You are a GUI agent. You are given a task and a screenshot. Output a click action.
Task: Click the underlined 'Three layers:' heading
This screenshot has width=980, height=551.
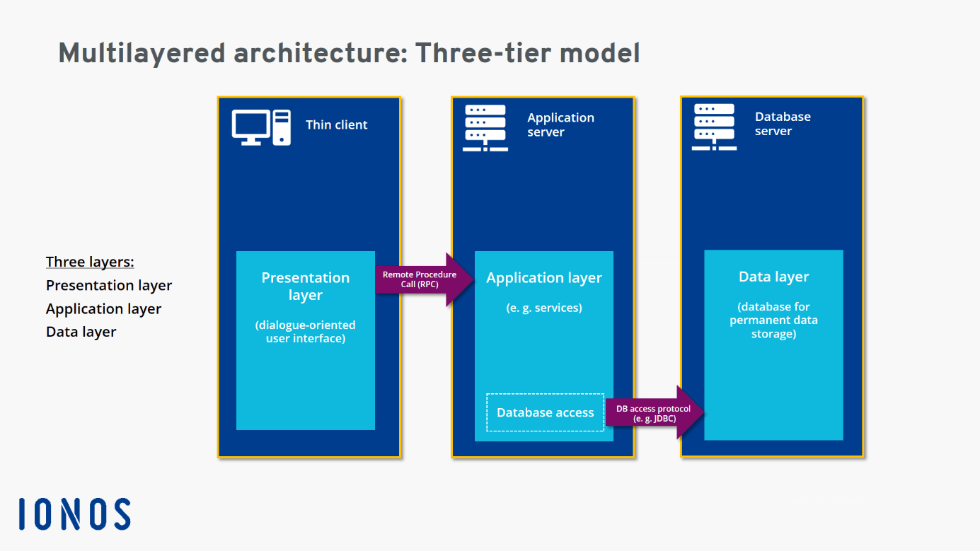pos(90,262)
